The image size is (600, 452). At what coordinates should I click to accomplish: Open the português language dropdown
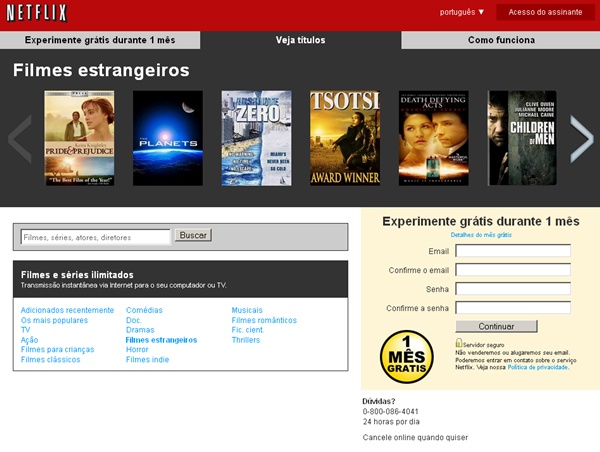462,12
